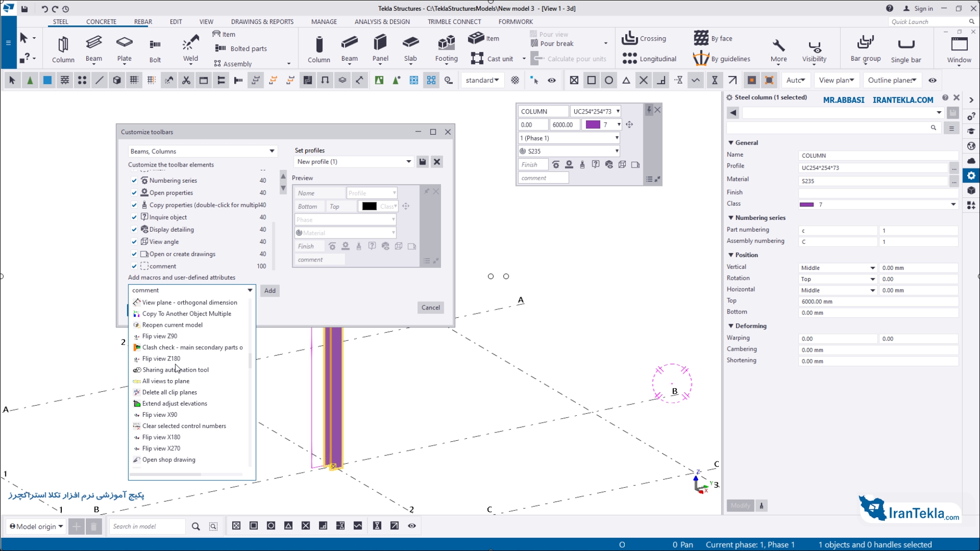Select the Footing tool
Screen dimensions: 980x551
(x=446, y=49)
